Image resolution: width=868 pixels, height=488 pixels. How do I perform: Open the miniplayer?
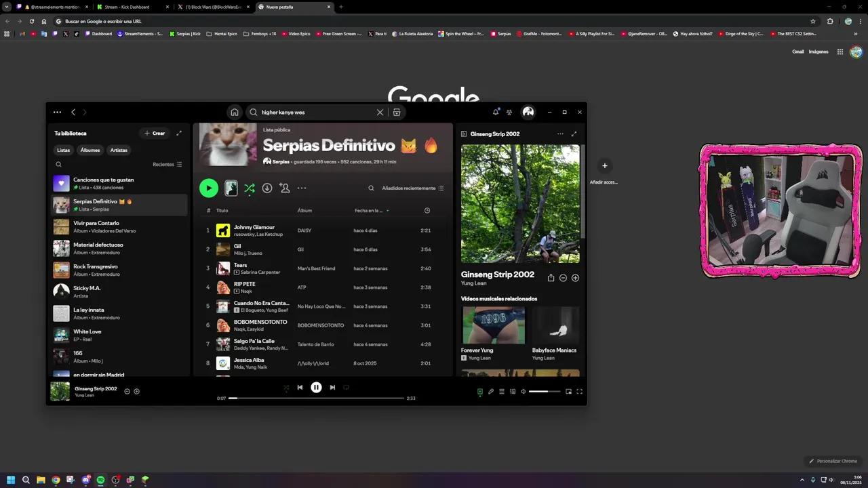[568, 392]
